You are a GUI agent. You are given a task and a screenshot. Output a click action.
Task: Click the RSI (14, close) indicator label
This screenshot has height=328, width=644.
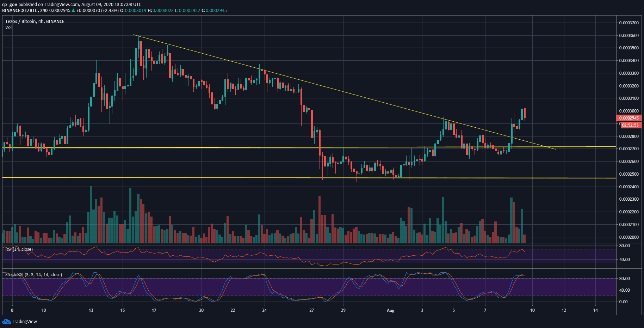point(19,249)
